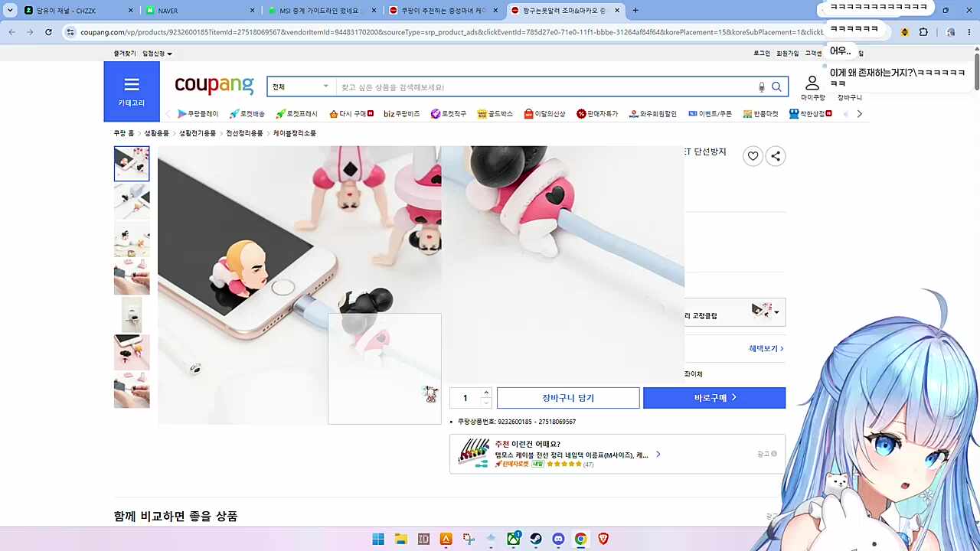The width and height of the screenshot is (980, 551).
Task: Add product to wishlist with heart icon
Action: [753, 156]
